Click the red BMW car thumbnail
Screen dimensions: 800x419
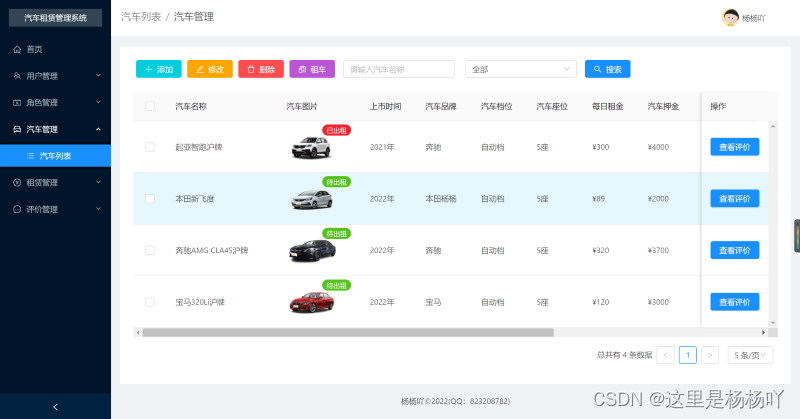[312, 302]
